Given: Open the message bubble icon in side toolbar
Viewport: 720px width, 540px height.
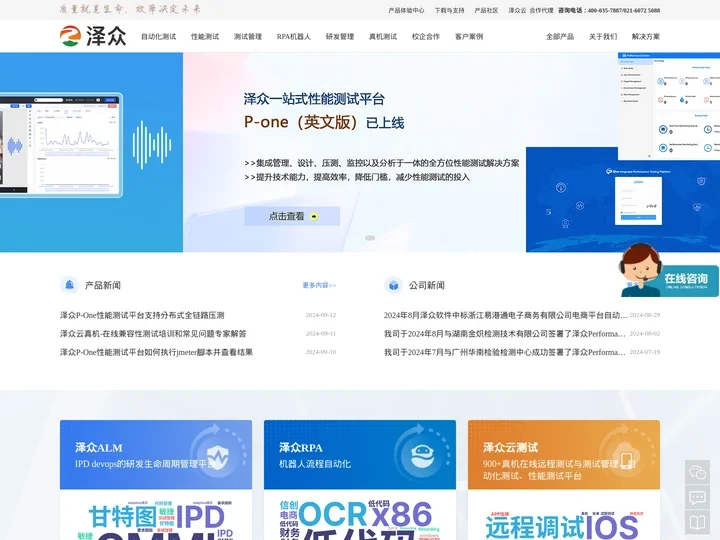Looking at the screenshot, I should click(x=697, y=497).
